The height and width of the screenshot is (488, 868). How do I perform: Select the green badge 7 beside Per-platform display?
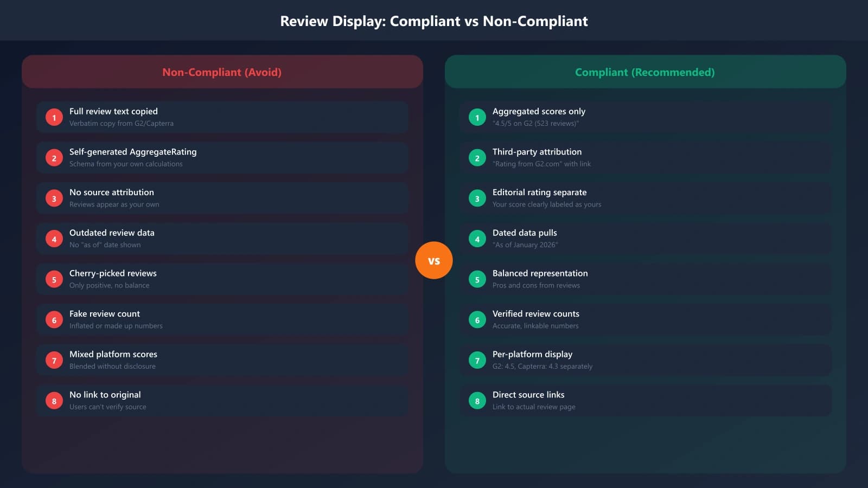coord(477,359)
